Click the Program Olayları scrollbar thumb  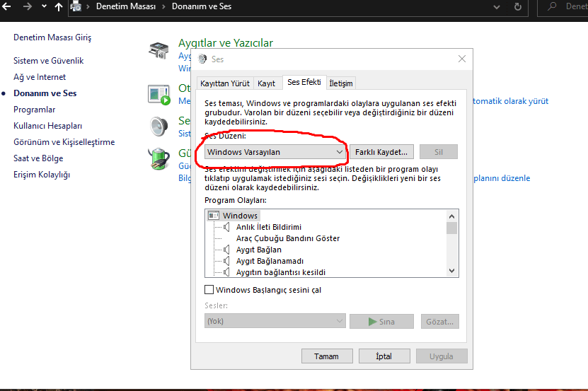pos(451,228)
